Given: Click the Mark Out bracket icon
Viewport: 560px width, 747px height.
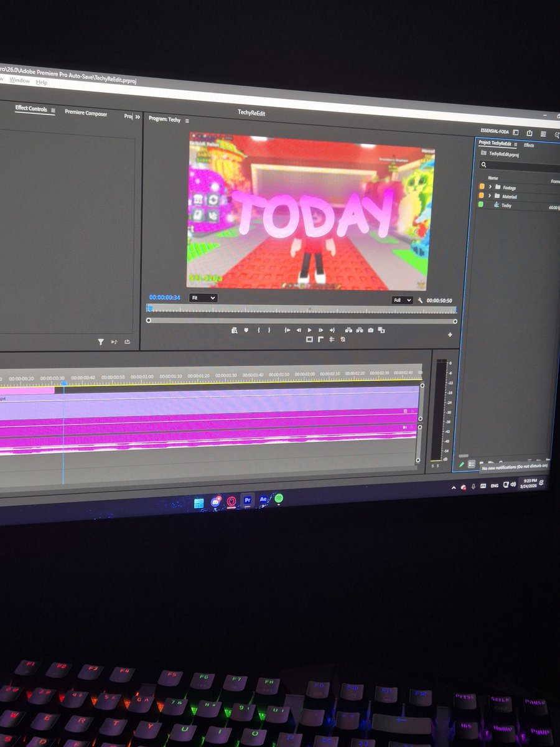Looking at the screenshot, I should coord(269,330).
